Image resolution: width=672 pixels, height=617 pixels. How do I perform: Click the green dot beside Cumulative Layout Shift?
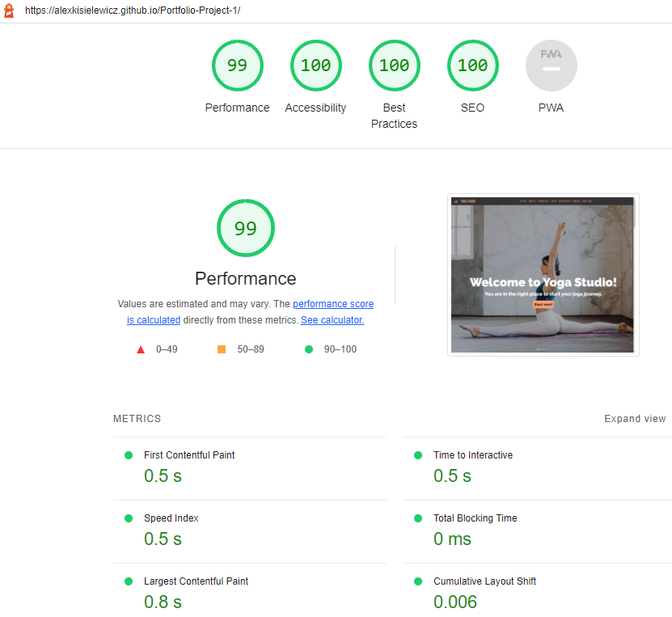(418, 581)
